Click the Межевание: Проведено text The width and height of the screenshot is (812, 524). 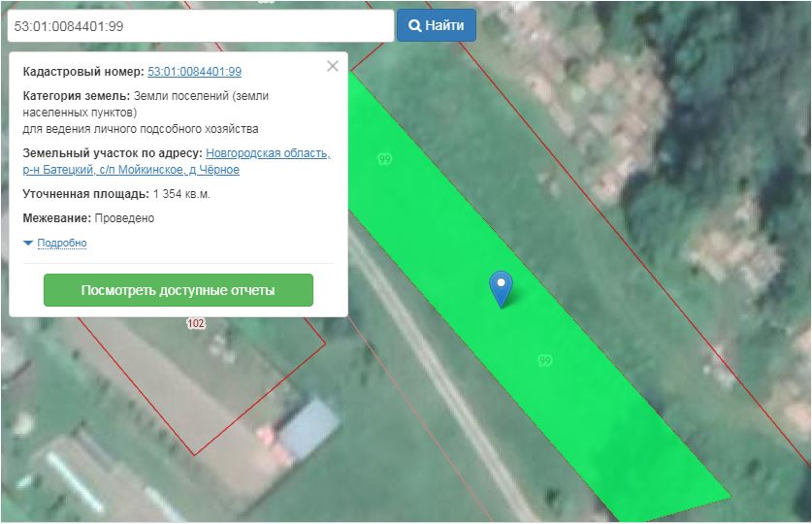tap(88, 218)
